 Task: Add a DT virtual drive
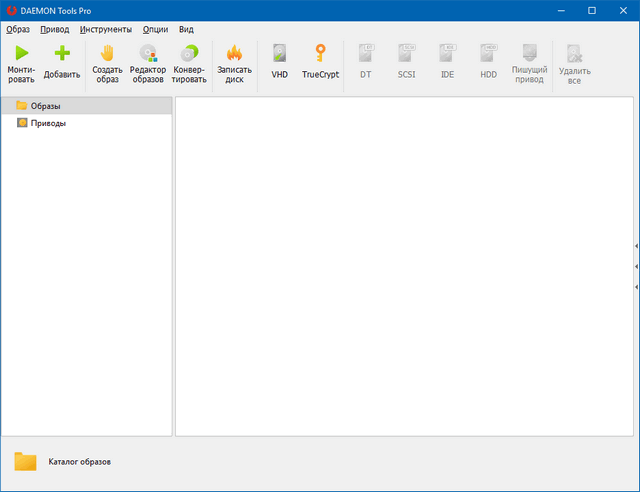click(365, 54)
